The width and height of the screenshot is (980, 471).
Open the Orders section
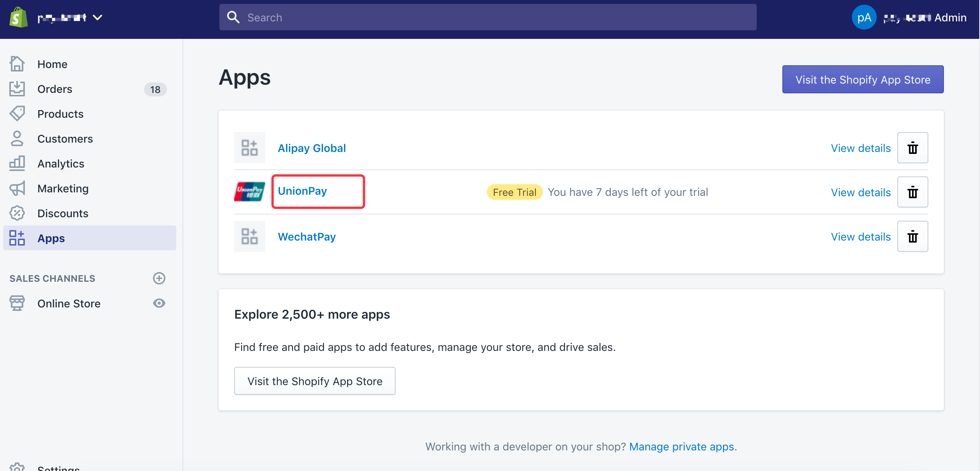click(55, 89)
